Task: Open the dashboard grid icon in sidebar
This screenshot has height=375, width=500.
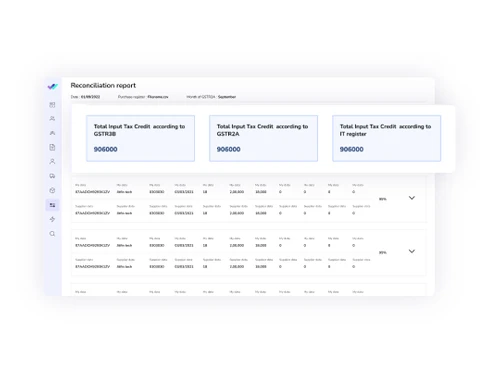Action: pos(52,105)
